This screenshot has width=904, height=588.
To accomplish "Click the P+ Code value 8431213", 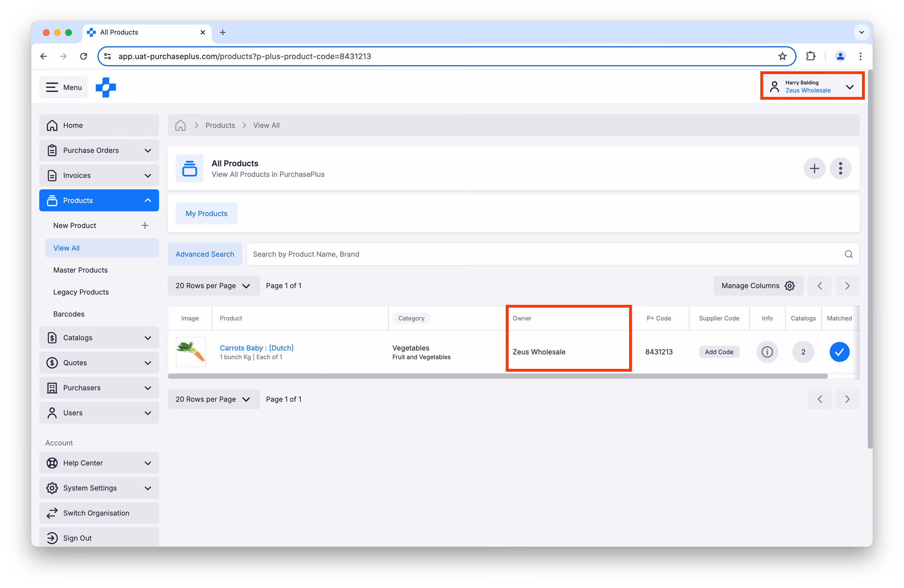I will pyautogui.click(x=659, y=352).
